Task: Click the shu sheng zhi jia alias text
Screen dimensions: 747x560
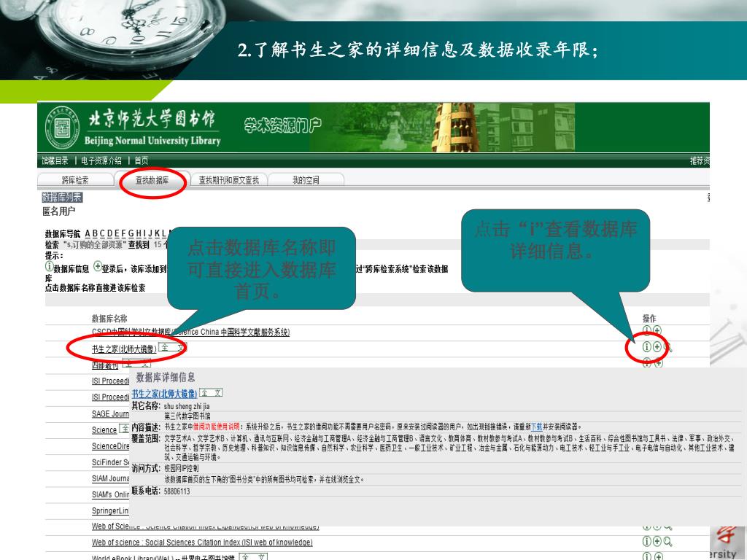Action: (x=187, y=406)
